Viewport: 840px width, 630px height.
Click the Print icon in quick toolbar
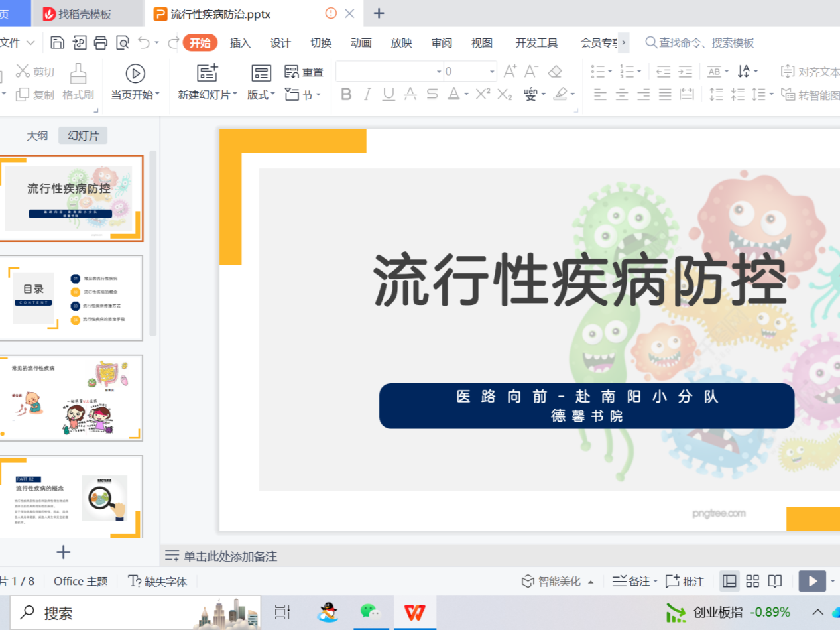point(101,43)
